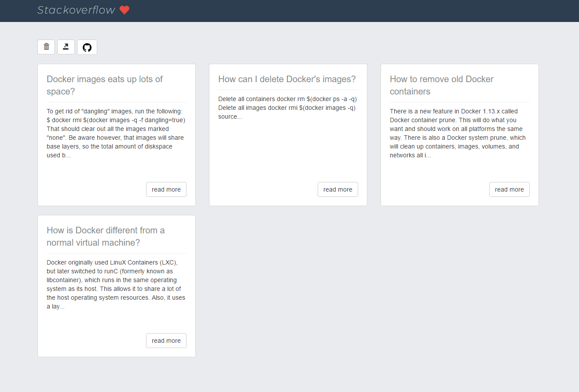Viewport: 579px width, 392px height.
Task: Click the Stackoverflow header title
Action: click(76, 10)
